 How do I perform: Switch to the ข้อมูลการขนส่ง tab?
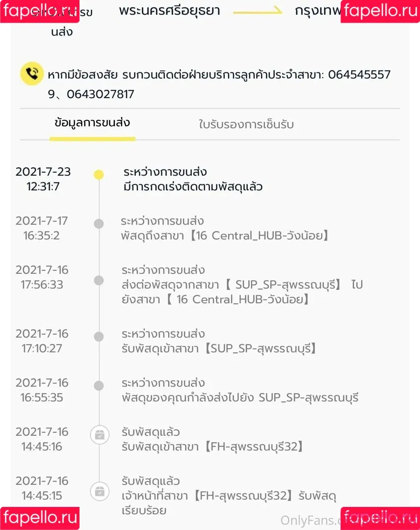click(92, 123)
